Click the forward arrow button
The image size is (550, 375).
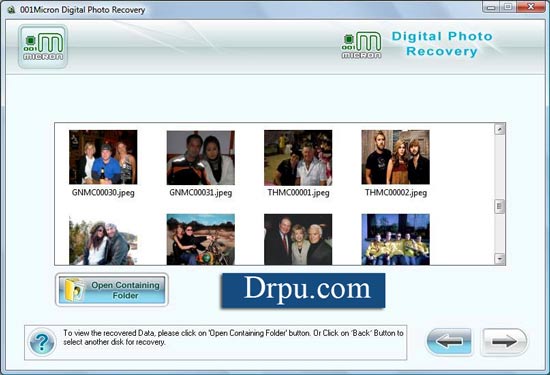click(504, 341)
